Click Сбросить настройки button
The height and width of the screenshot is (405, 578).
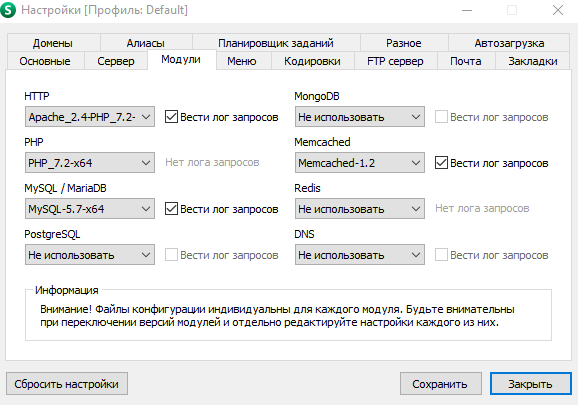pyautogui.click(x=67, y=384)
